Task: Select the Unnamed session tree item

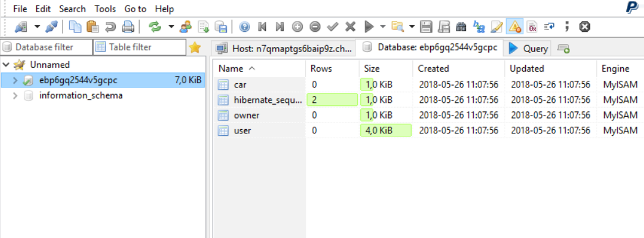Action: point(50,64)
